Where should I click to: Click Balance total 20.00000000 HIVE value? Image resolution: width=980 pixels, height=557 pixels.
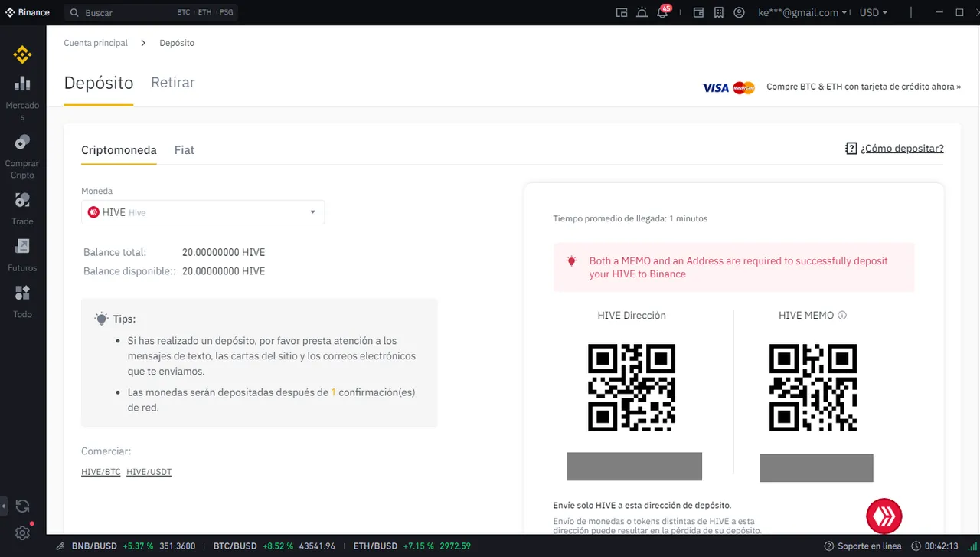click(x=224, y=252)
